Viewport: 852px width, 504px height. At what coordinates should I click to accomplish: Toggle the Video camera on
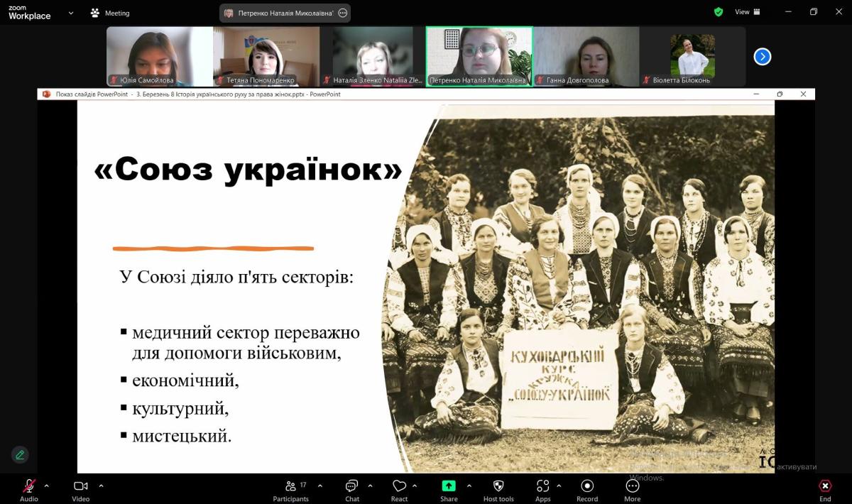[80, 486]
